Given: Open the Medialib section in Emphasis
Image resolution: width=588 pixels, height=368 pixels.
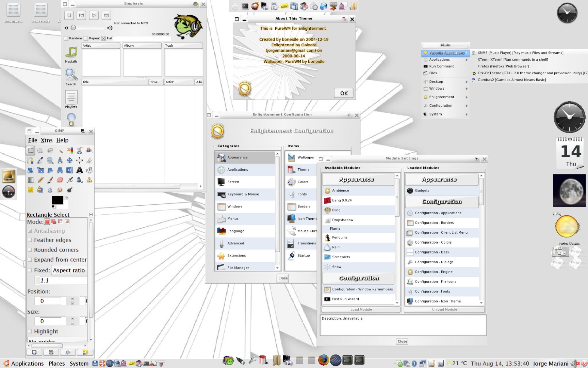Looking at the screenshot, I should [71, 55].
